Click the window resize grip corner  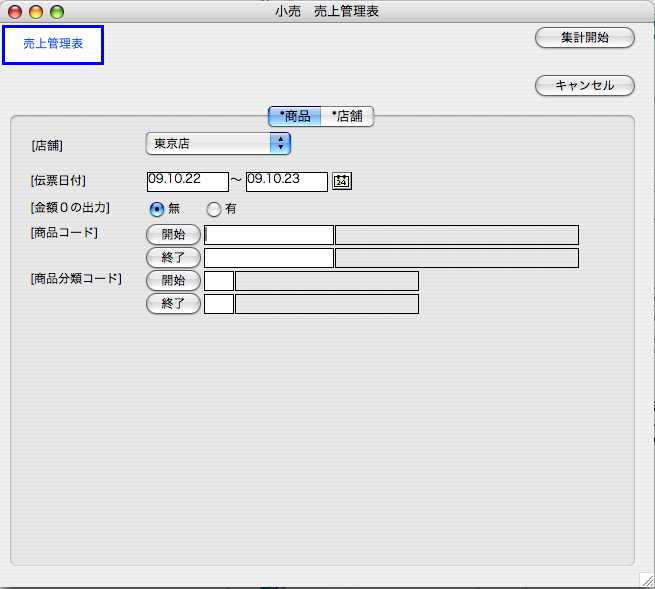(647, 580)
